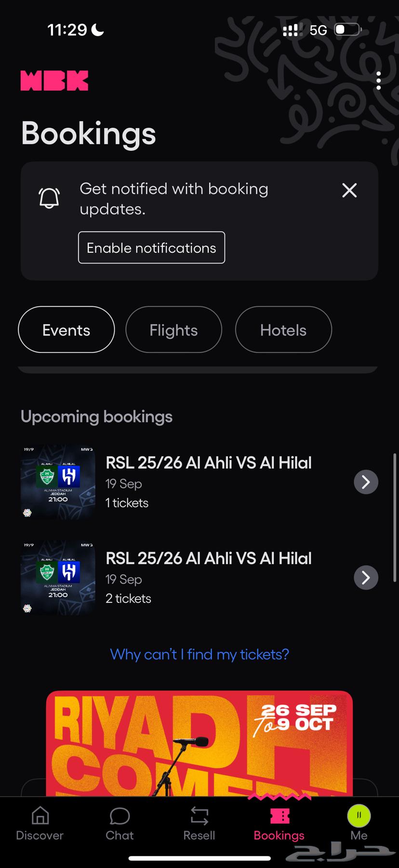Open "Why can't I find my tickets?" link
The image size is (399, 868).
199,654
